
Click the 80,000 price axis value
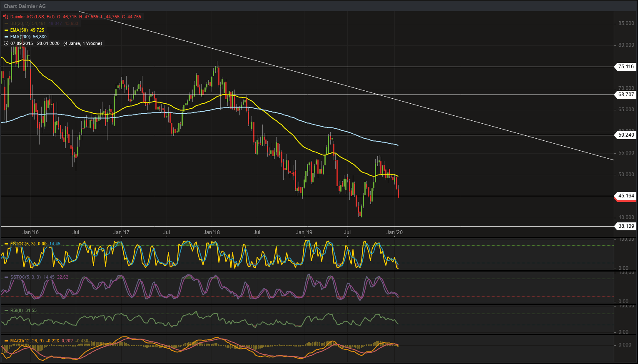pyautogui.click(x=626, y=45)
